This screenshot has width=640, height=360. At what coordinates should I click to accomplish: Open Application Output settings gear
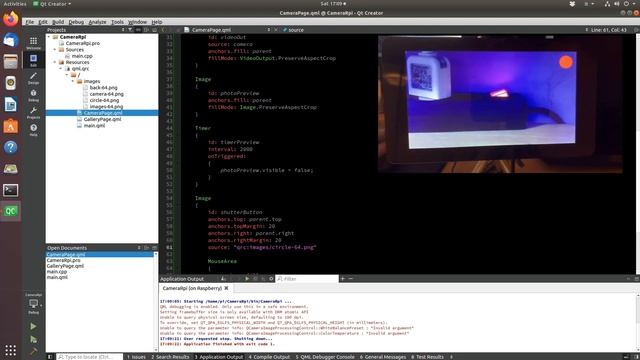(271, 279)
